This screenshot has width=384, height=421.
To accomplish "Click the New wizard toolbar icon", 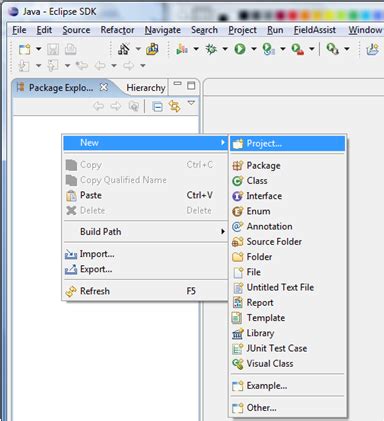I will (25, 49).
